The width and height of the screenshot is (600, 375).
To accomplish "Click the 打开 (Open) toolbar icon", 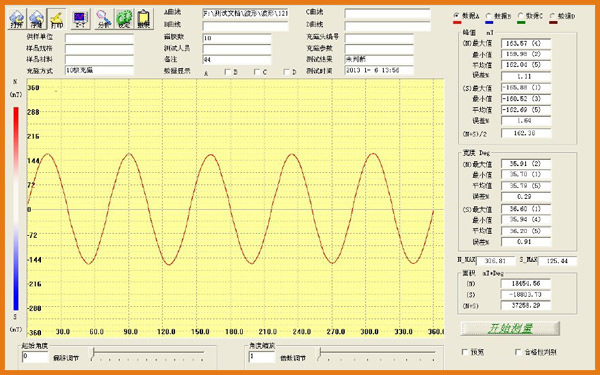I will pos(17,19).
